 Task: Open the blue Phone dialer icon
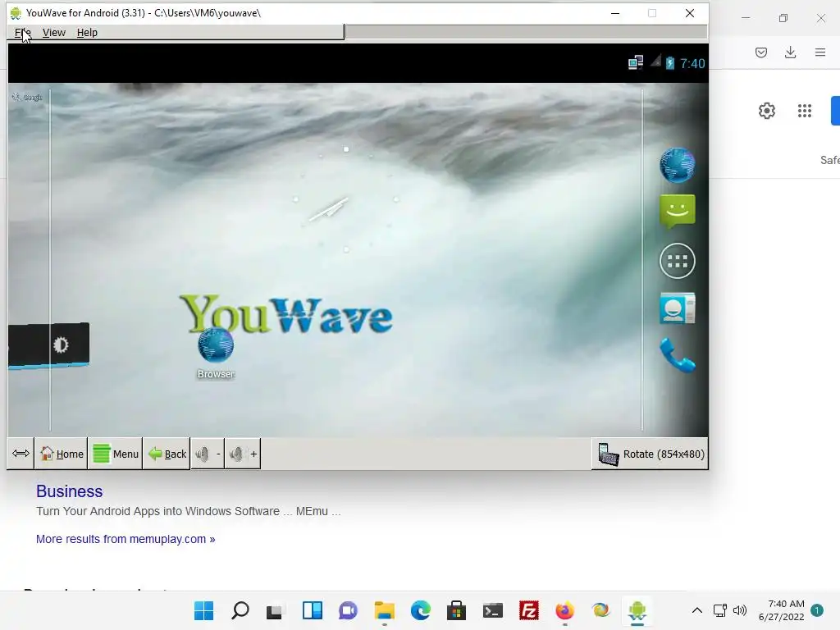coord(677,354)
